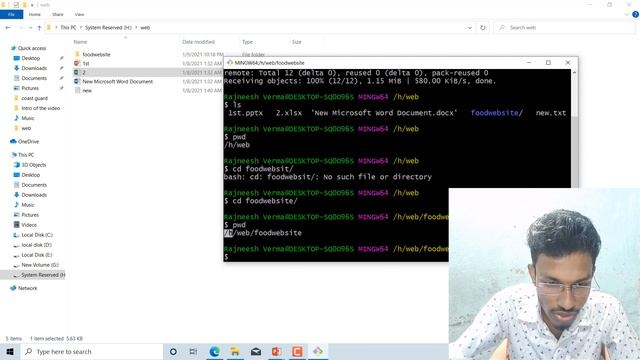Open Local Disk (E:) drive
640x360 pixels.
click(37, 255)
